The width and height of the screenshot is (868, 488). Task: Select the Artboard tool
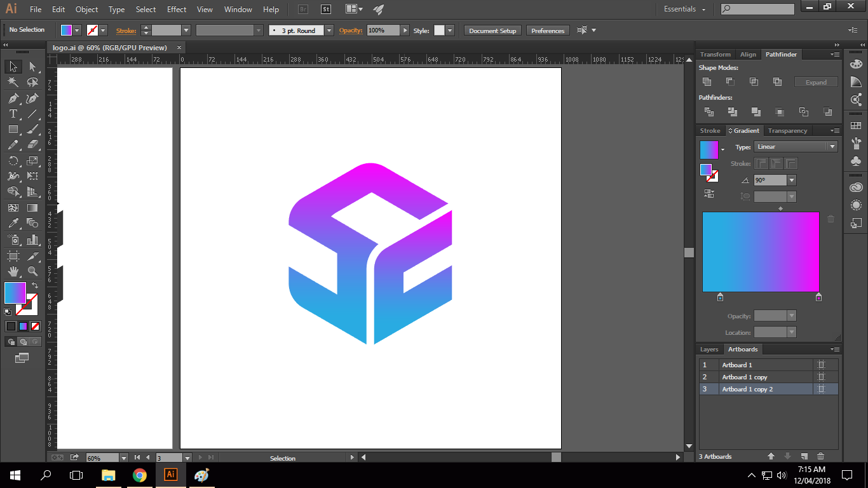point(13,255)
